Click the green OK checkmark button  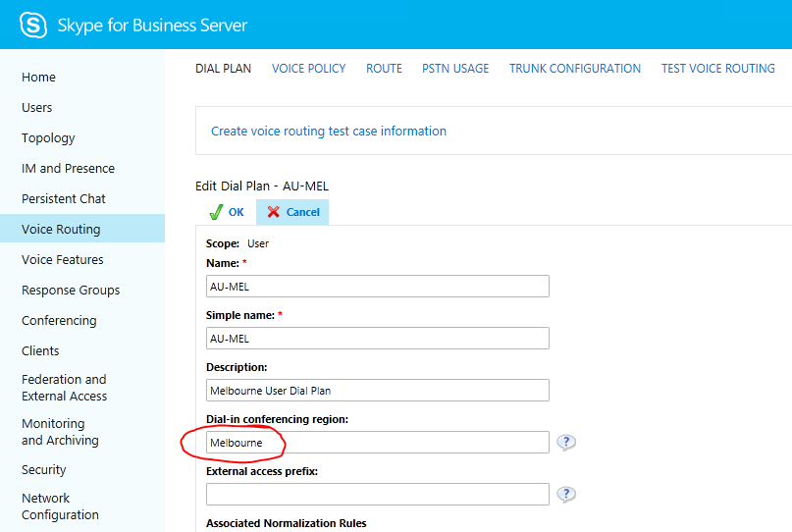(226, 212)
